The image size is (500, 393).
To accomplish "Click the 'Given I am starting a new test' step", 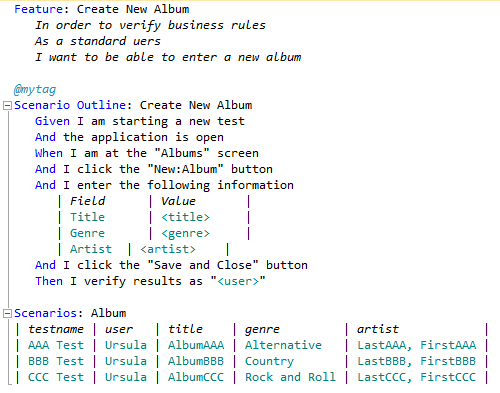I will coord(140,121).
